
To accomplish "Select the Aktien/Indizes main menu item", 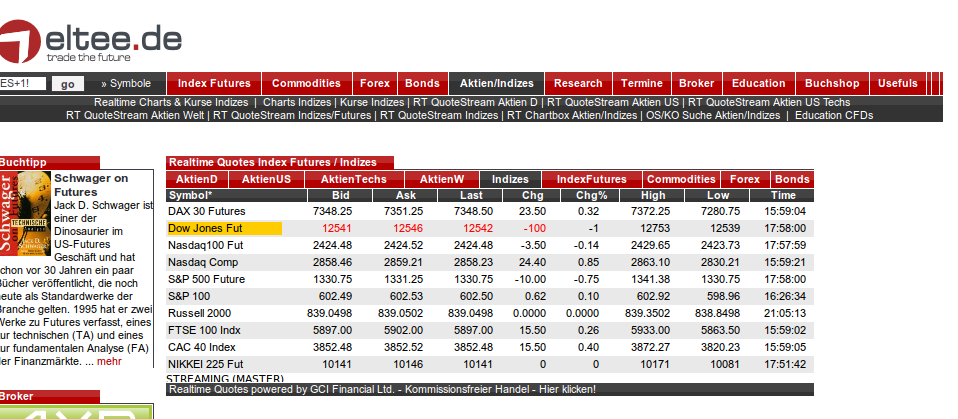I will tap(496, 84).
